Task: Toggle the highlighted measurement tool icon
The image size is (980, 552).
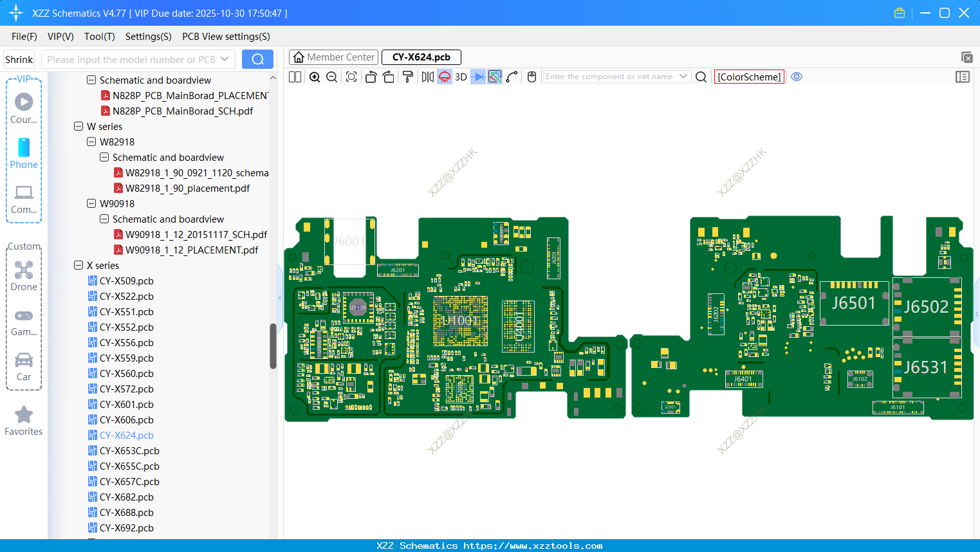Action: click(x=495, y=77)
